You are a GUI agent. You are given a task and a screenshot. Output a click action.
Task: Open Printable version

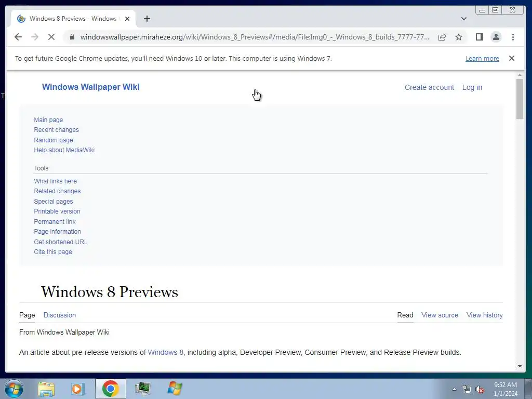[x=57, y=211]
